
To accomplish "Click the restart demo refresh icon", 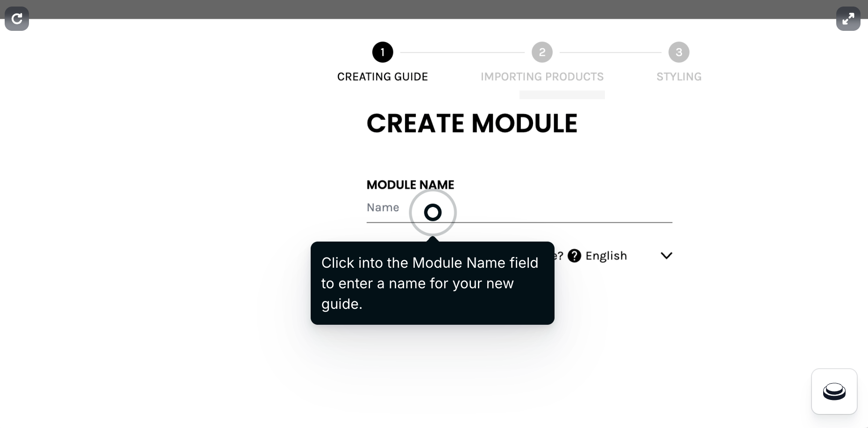I will (x=17, y=19).
